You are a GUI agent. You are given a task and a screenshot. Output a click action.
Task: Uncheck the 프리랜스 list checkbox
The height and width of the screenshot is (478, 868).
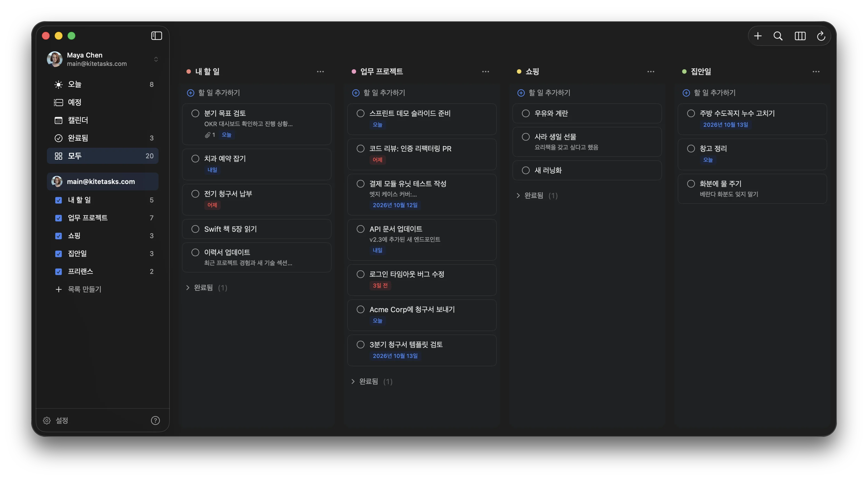click(x=58, y=272)
